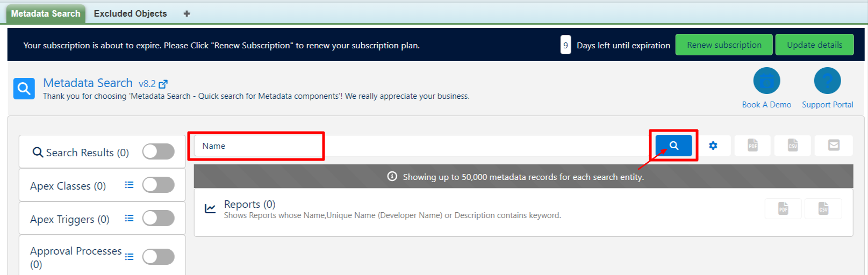The image size is (868, 275).
Task: Switch to the Metadata Search tab
Action: (46, 13)
